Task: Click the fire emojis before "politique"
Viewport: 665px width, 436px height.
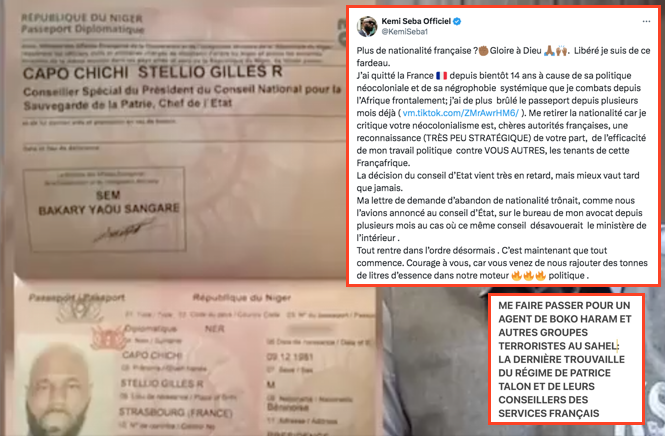Action: 528,276
